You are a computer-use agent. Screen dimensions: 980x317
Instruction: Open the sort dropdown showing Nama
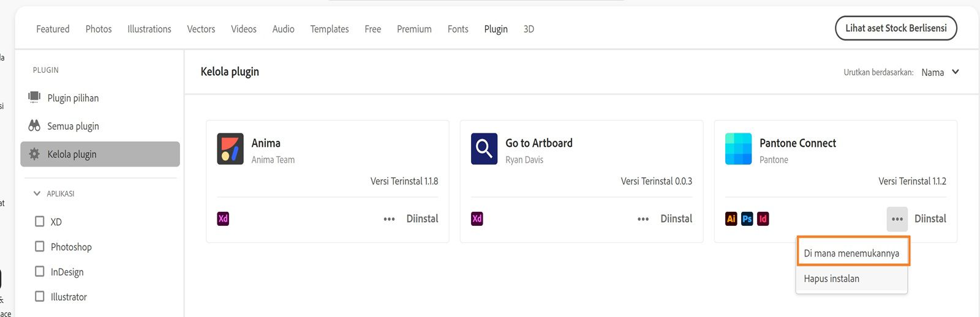[940, 72]
